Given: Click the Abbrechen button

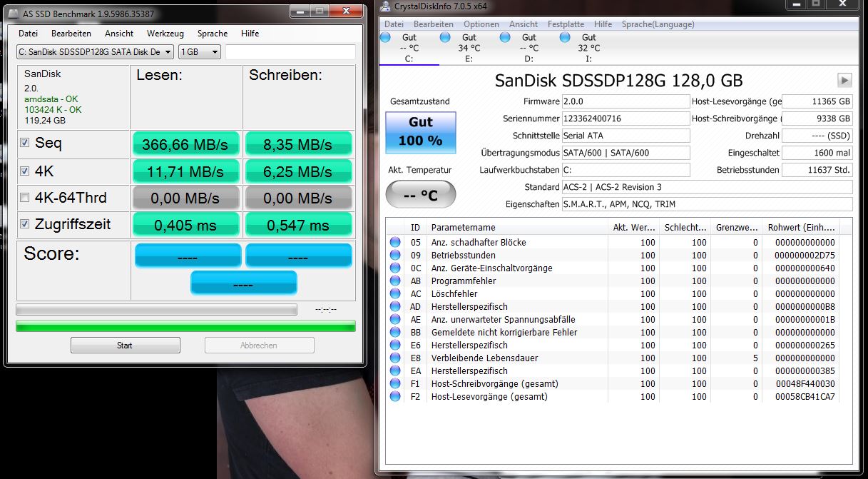Looking at the screenshot, I should point(259,346).
